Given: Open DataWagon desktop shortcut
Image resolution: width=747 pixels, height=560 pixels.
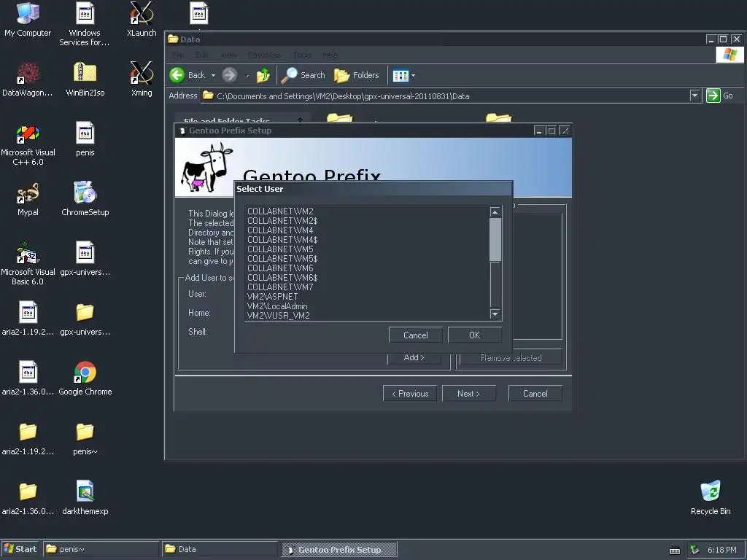Looking at the screenshot, I should click(x=28, y=79).
